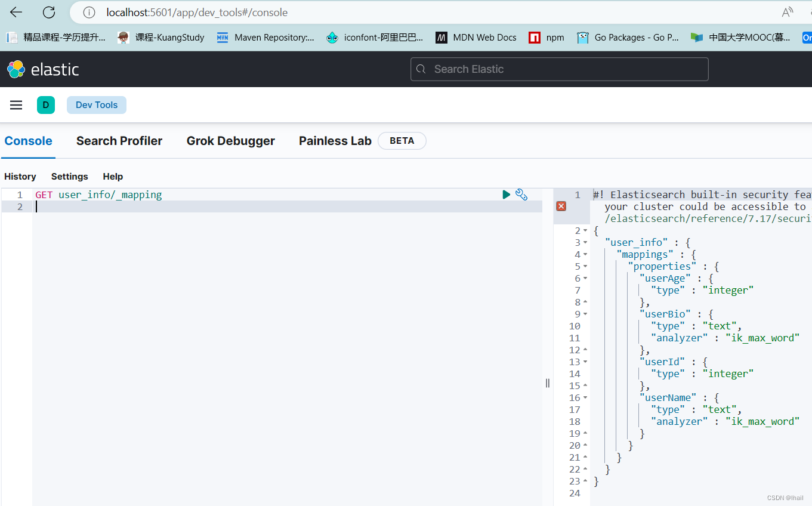Open the MDN Web Docs bookmark

pos(476,37)
